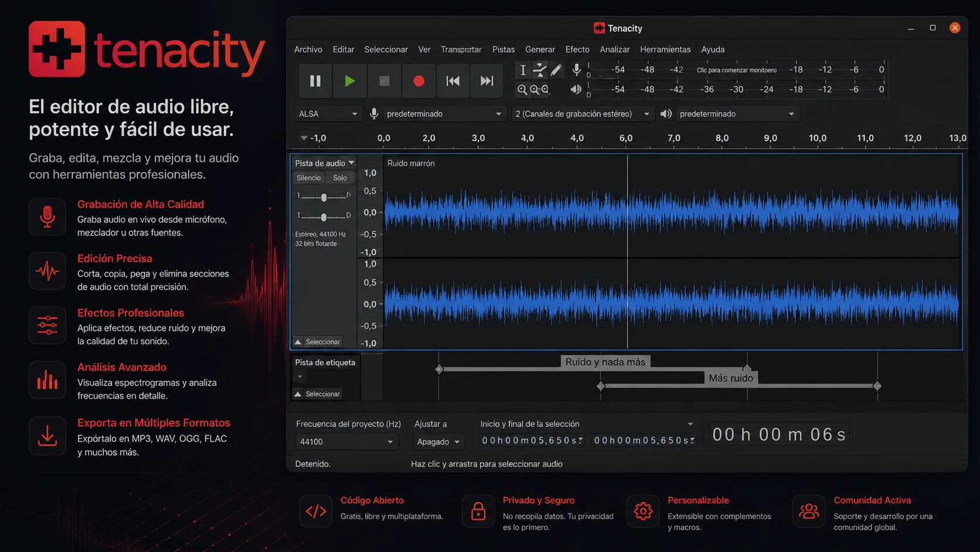Click the Grabación de Alta Calidad microphone icon

click(x=47, y=217)
